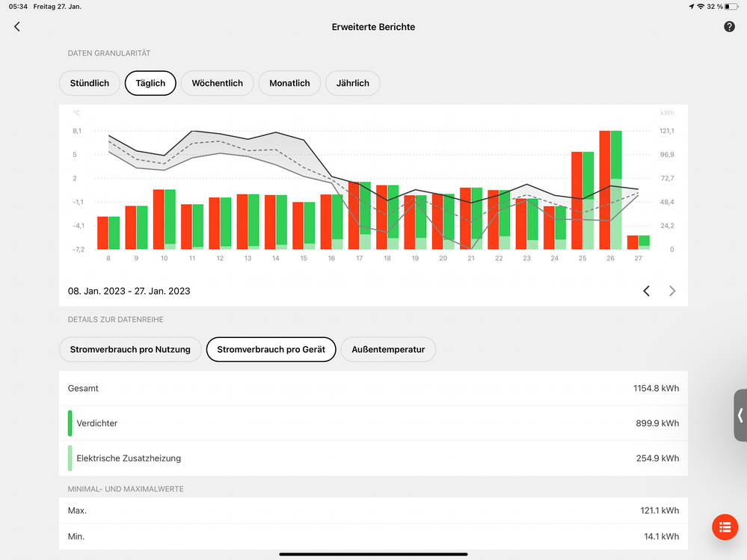Tap the next date range arrow
This screenshot has width=747, height=560.
[x=672, y=291]
